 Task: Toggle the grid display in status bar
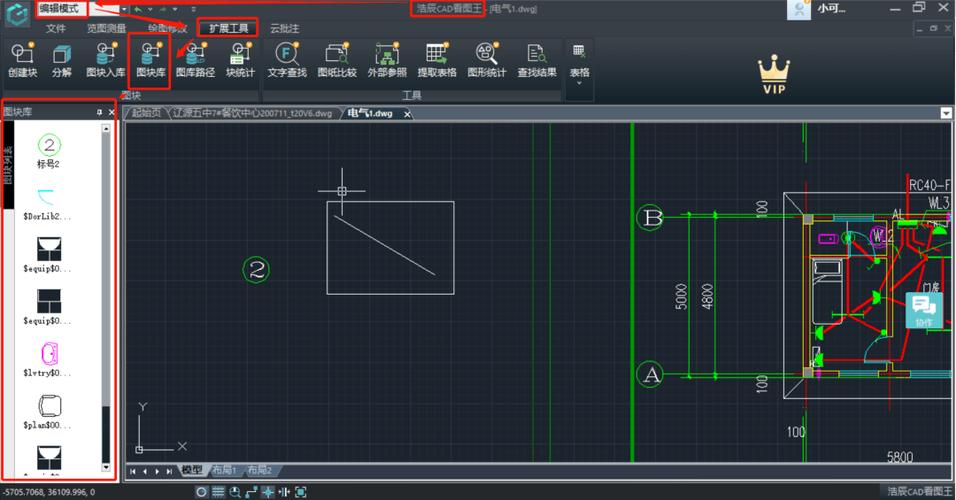(218, 492)
